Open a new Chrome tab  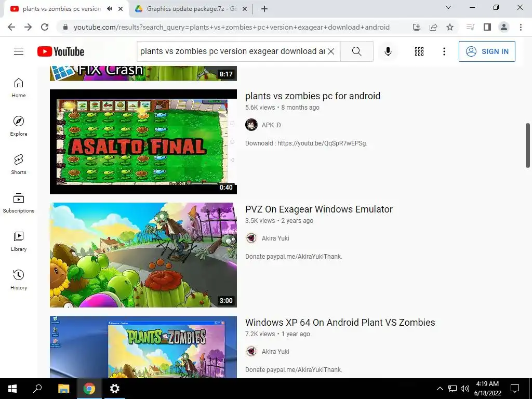pos(264,9)
